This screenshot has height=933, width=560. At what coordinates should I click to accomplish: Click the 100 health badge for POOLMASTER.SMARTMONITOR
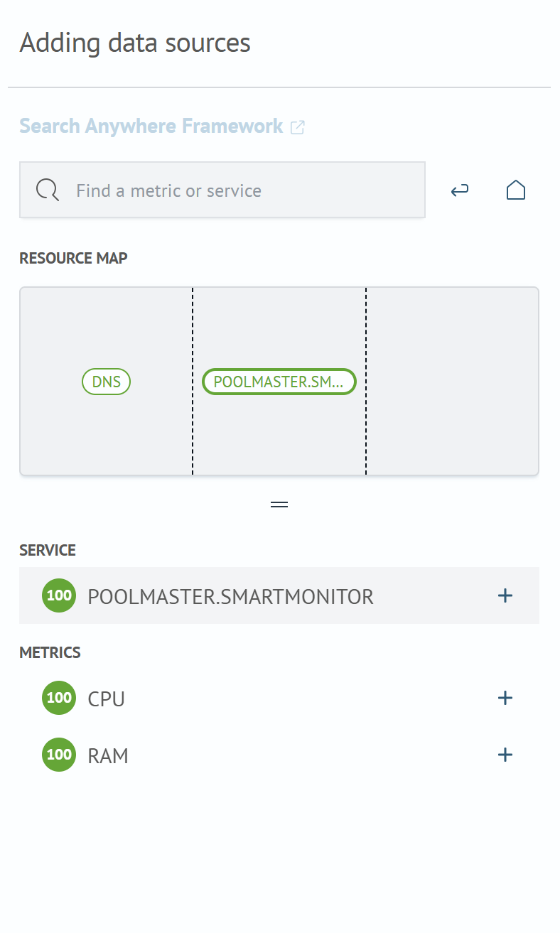[59, 595]
